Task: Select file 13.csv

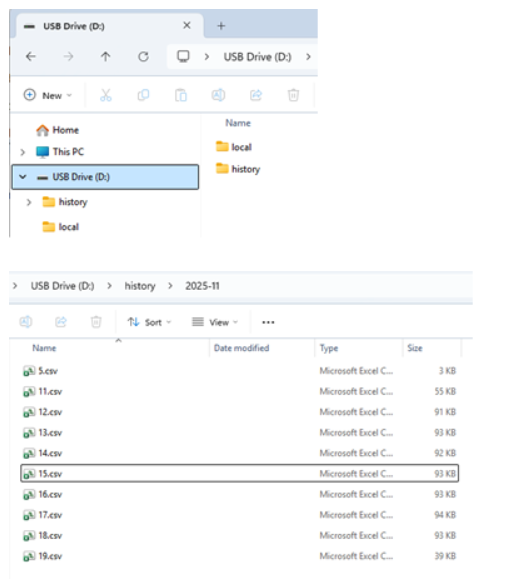Action: point(239,432)
